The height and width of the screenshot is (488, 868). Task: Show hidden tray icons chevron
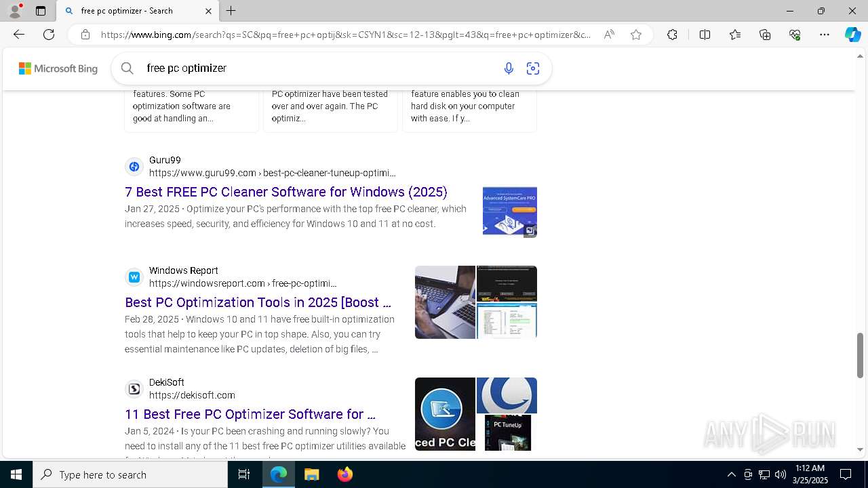pos(731,474)
